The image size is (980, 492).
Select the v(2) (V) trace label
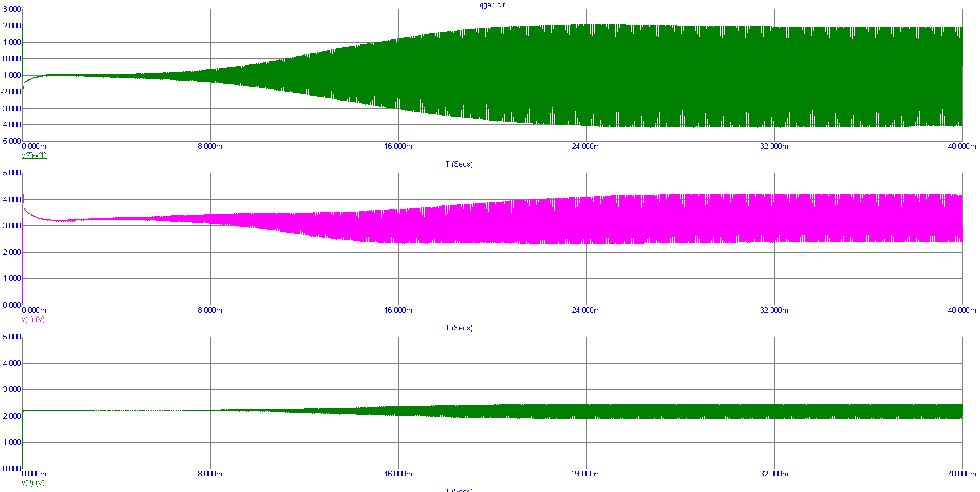click(x=33, y=483)
